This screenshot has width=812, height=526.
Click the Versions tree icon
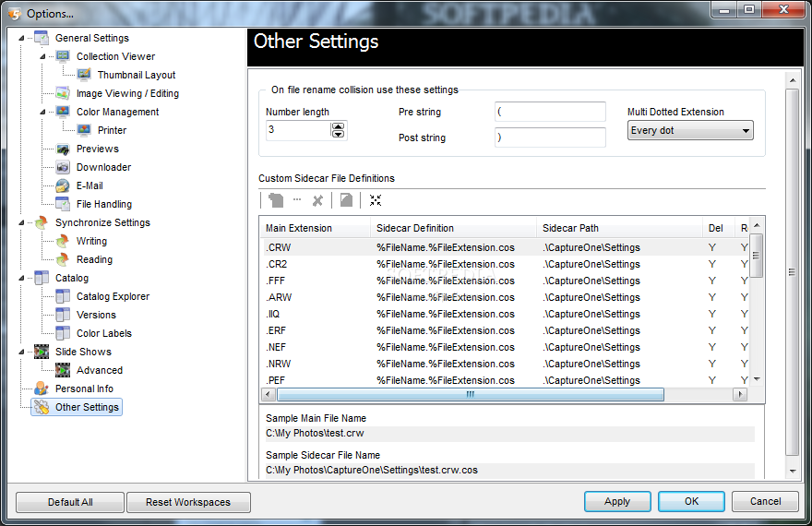63,315
